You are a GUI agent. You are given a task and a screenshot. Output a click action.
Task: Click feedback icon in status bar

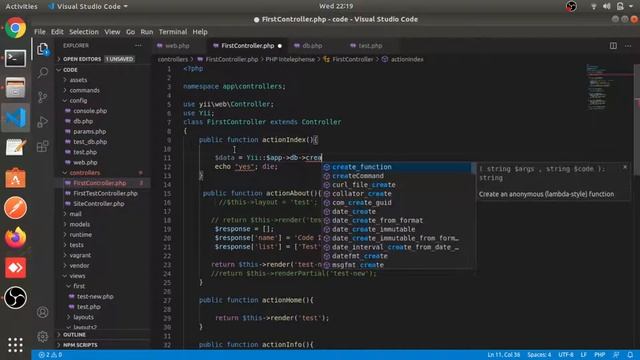point(616,355)
